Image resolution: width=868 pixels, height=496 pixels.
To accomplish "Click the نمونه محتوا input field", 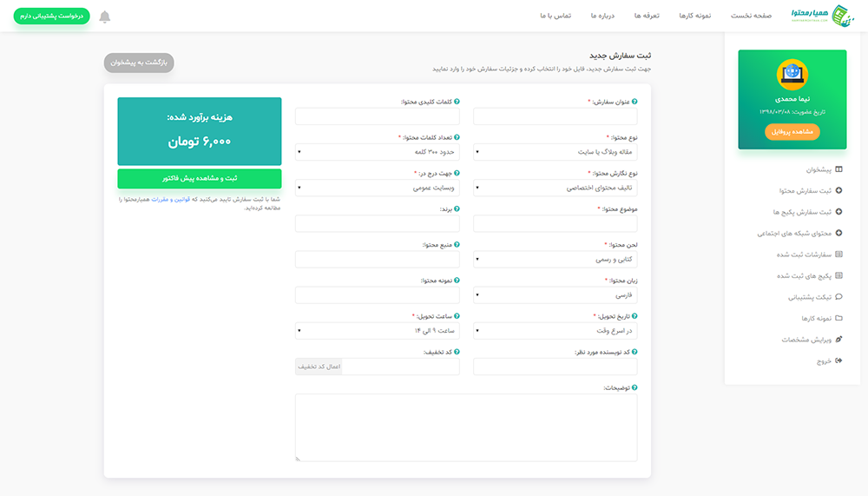I will [x=377, y=294].
